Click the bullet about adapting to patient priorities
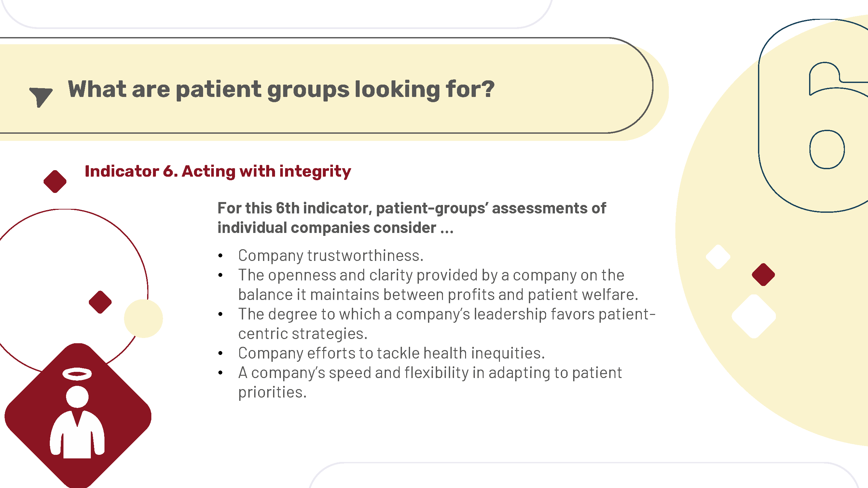This screenshot has height=488, width=868. click(x=430, y=382)
